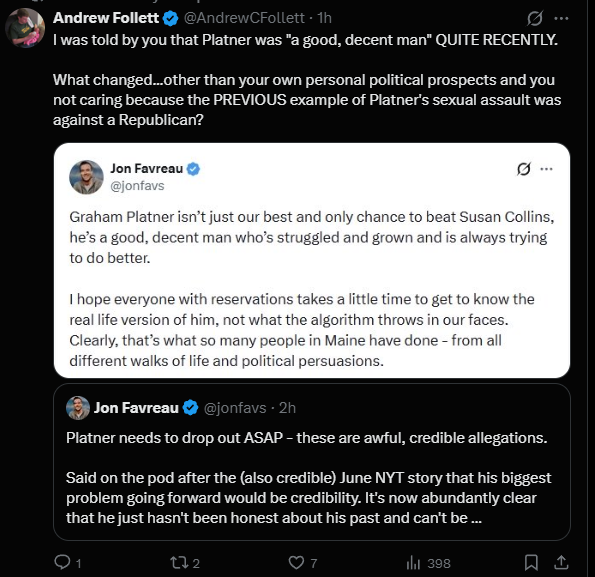Click the reply speech bubble icon
This screenshot has width=595, height=577.
click(62, 562)
